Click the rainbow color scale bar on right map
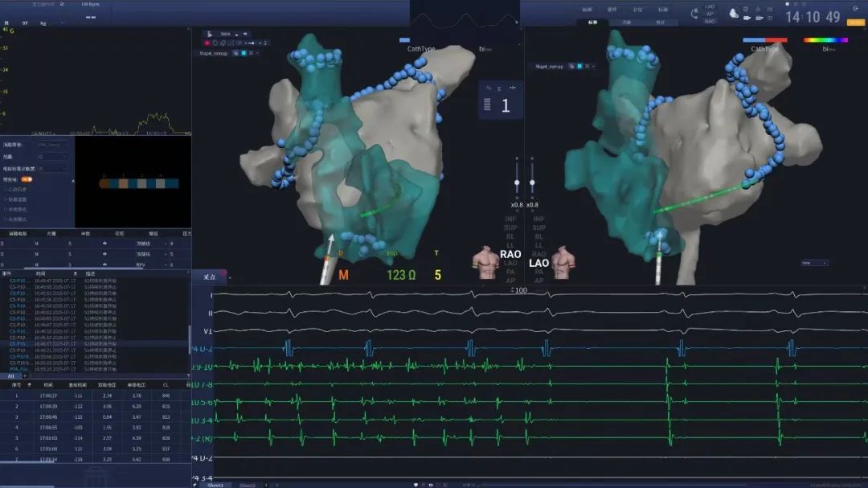Viewport: 868px width, 488px height. [x=825, y=40]
